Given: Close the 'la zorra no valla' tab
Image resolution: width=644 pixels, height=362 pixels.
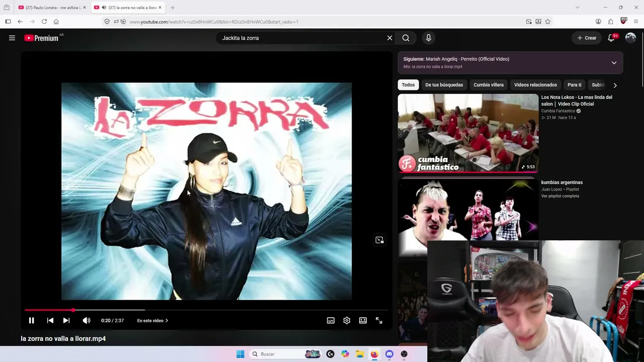Looking at the screenshot, I should click(x=160, y=8).
